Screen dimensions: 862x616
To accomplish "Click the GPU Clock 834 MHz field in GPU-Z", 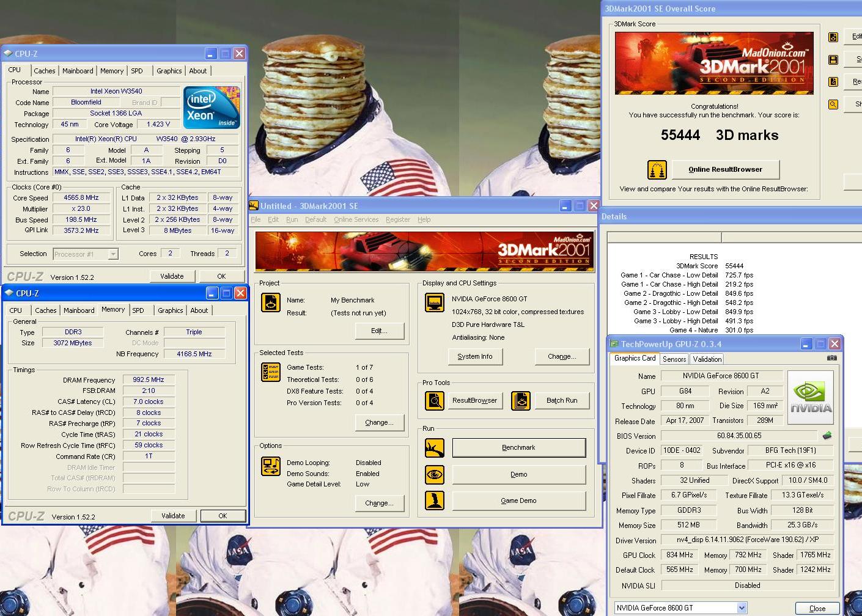I will [x=680, y=555].
